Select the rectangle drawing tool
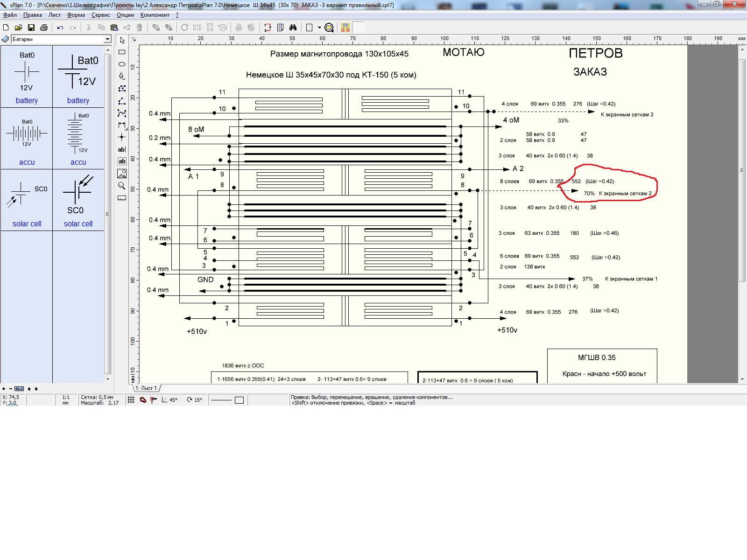Image resolution: width=747 pixels, height=560 pixels. point(122,52)
